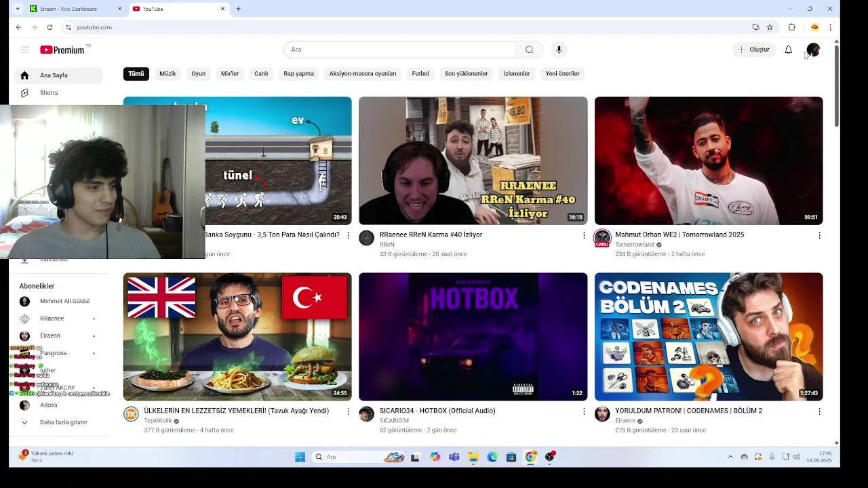Image resolution: width=868 pixels, height=488 pixels.
Task: Open a new browser tab
Action: 238,9
